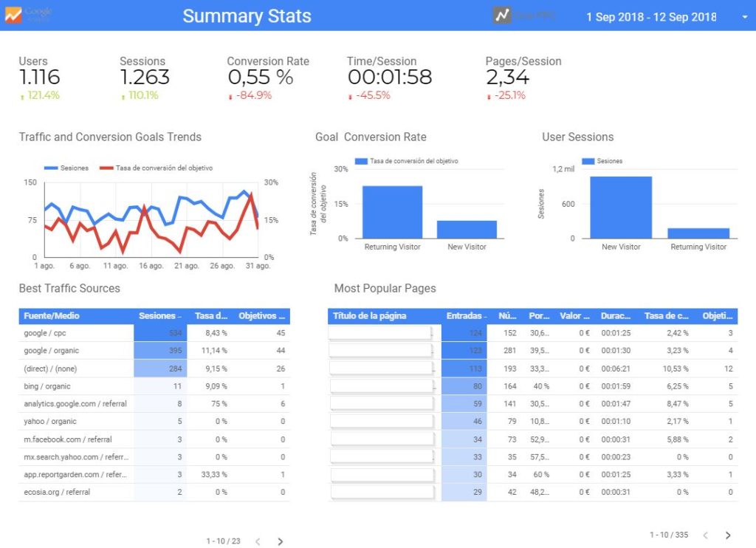756x548 pixels.
Task: Select the analytics.google.com / referral row
Action: coord(154,404)
